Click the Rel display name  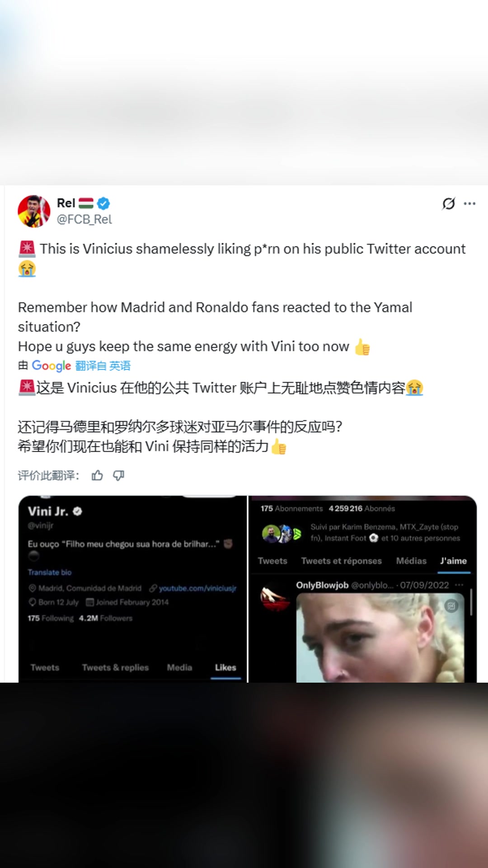pos(66,203)
